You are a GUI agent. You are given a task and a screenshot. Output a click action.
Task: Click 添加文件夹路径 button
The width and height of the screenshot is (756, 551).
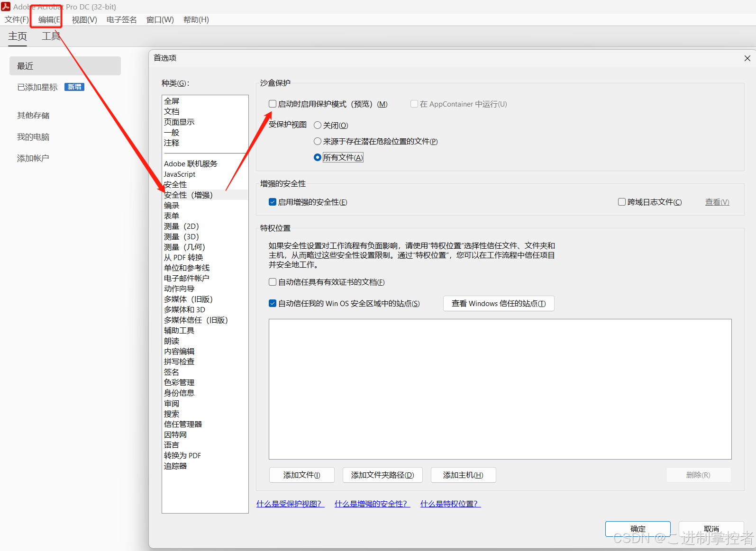pos(383,475)
